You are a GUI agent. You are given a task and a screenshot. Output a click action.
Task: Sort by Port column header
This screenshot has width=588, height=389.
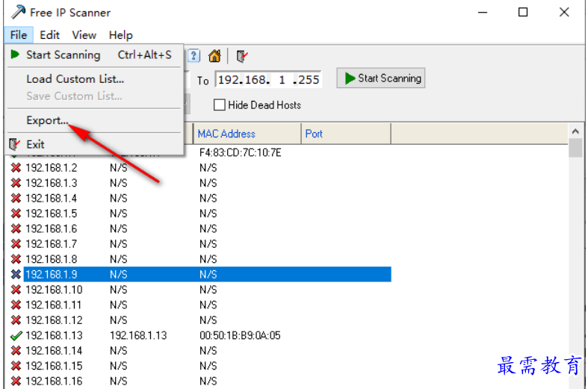(346, 134)
